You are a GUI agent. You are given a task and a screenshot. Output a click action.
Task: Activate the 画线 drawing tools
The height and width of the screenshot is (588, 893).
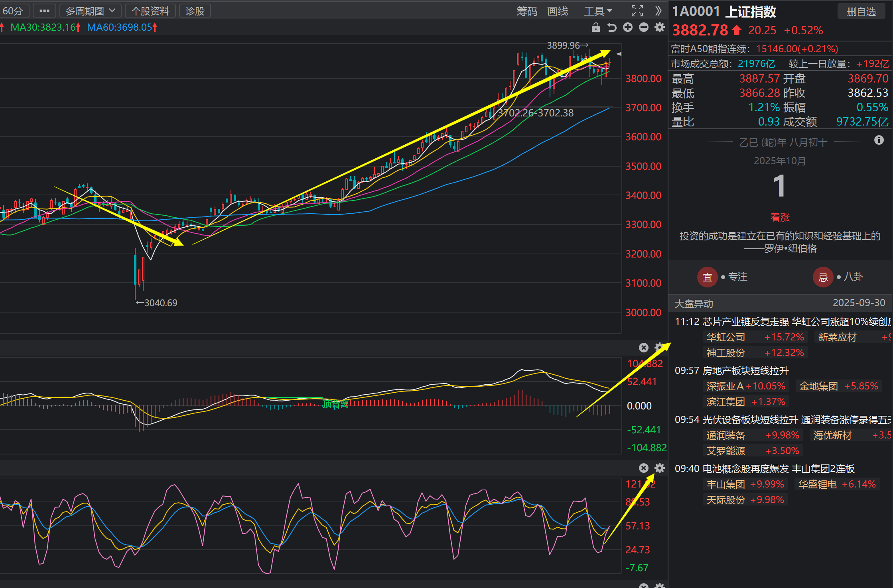(x=557, y=11)
